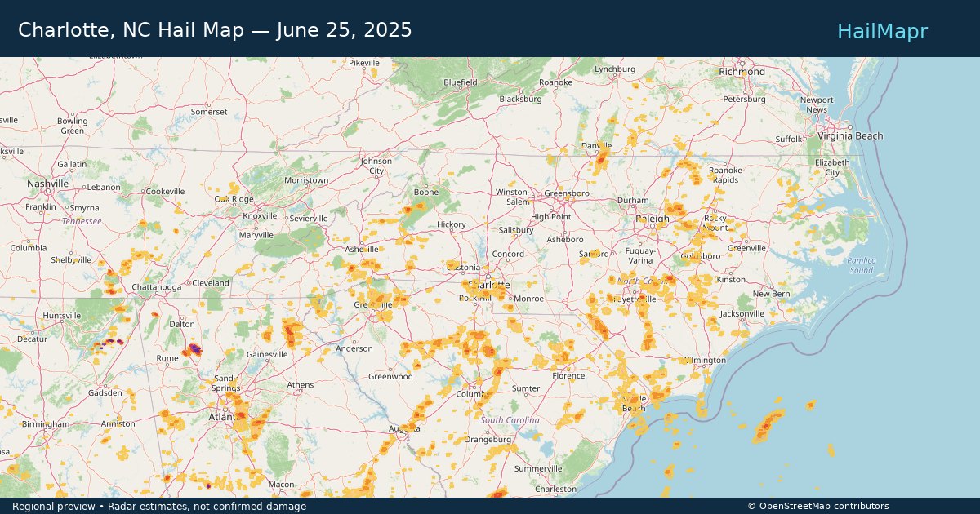Screen dimensions: 980x514
Task: Click the Athens city label
Action: [300, 385]
